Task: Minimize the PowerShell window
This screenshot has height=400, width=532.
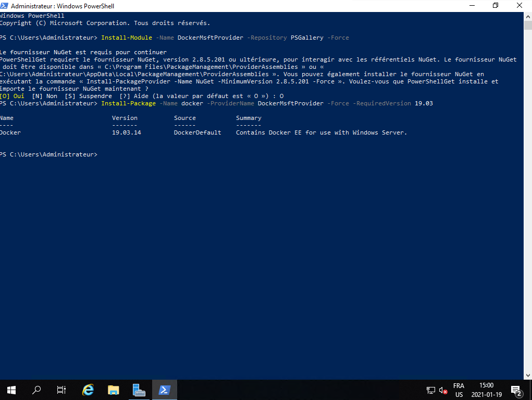Action: (x=472, y=6)
